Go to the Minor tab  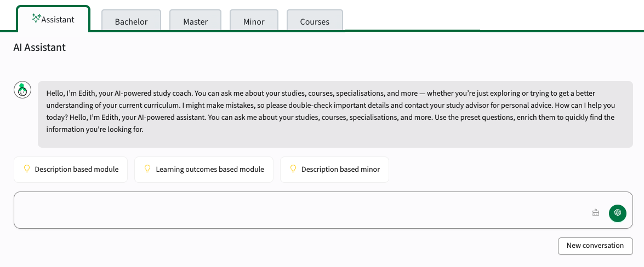(254, 20)
